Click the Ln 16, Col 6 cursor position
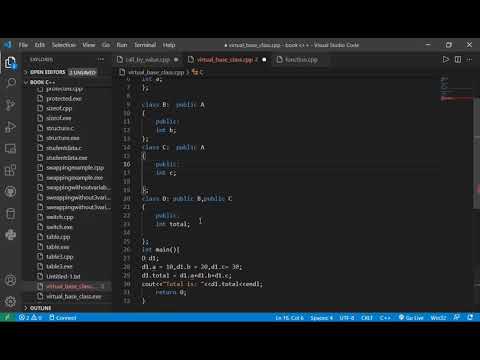 pyautogui.click(x=289, y=317)
